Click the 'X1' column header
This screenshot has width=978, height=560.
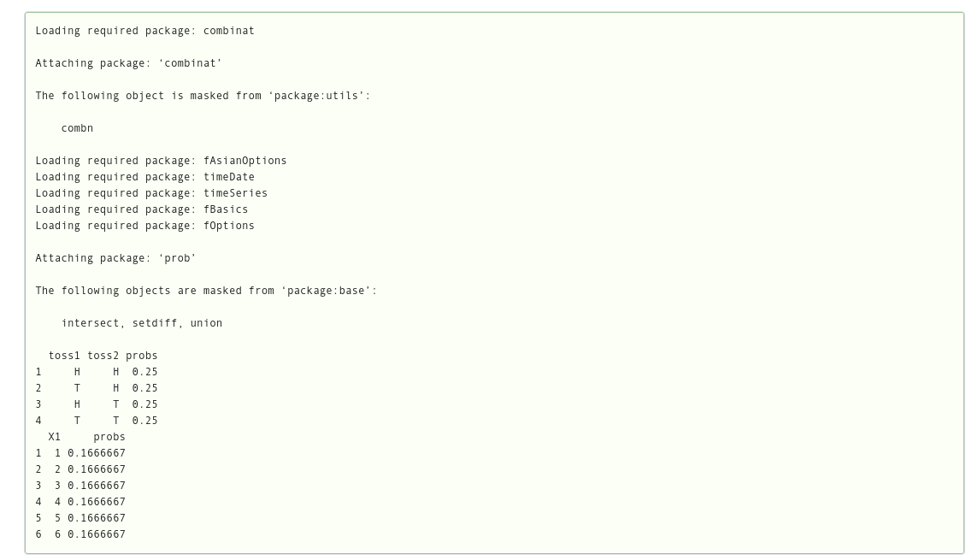click(55, 437)
